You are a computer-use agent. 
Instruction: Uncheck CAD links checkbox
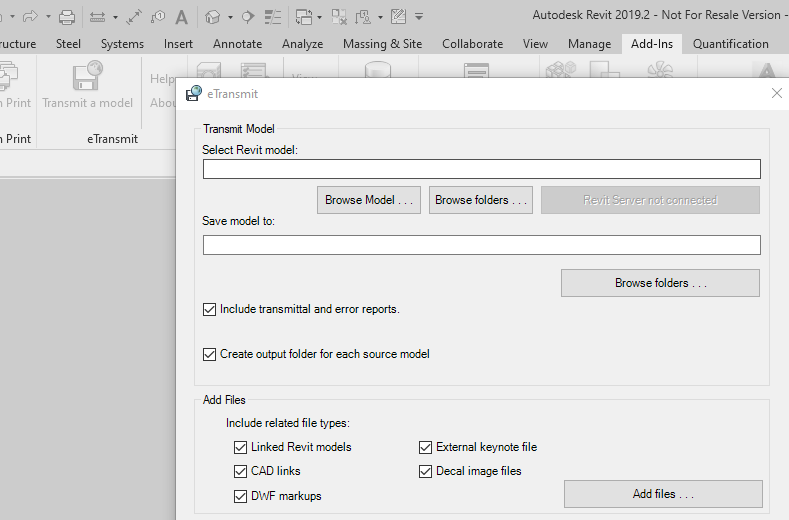241,471
